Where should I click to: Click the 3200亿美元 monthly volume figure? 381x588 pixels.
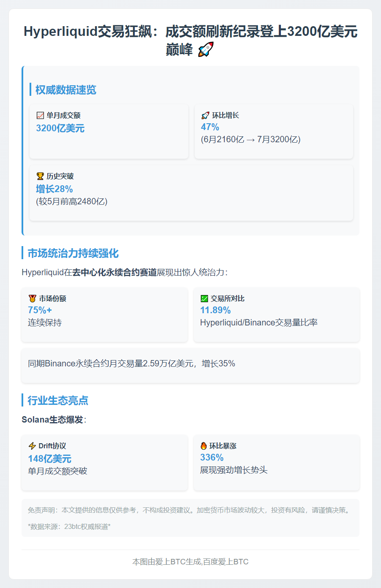coord(60,128)
